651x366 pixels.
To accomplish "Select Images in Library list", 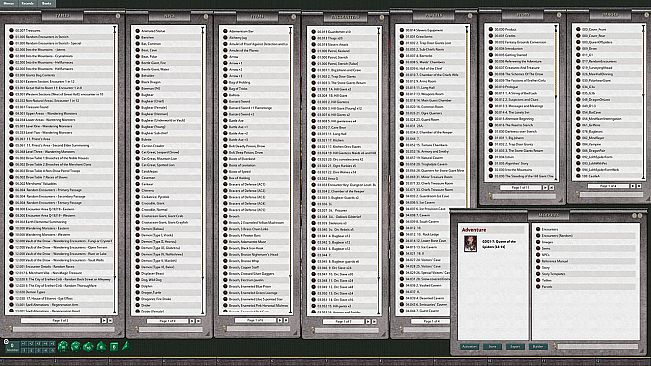I will (x=586, y=242).
